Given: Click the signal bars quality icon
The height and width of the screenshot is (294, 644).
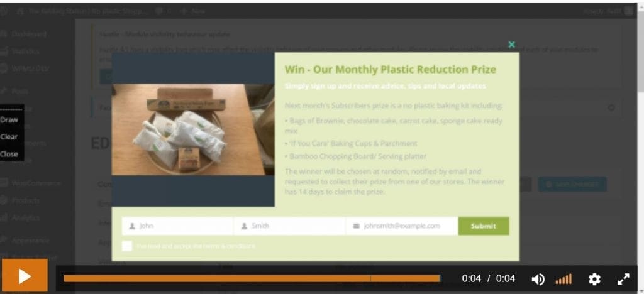Looking at the screenshot, I should 563,280.
